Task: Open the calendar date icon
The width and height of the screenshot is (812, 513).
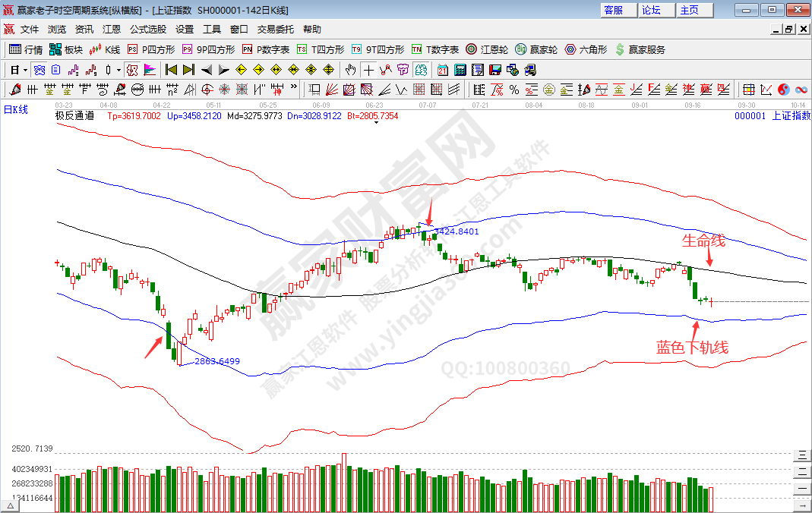Action: (442, 70)
